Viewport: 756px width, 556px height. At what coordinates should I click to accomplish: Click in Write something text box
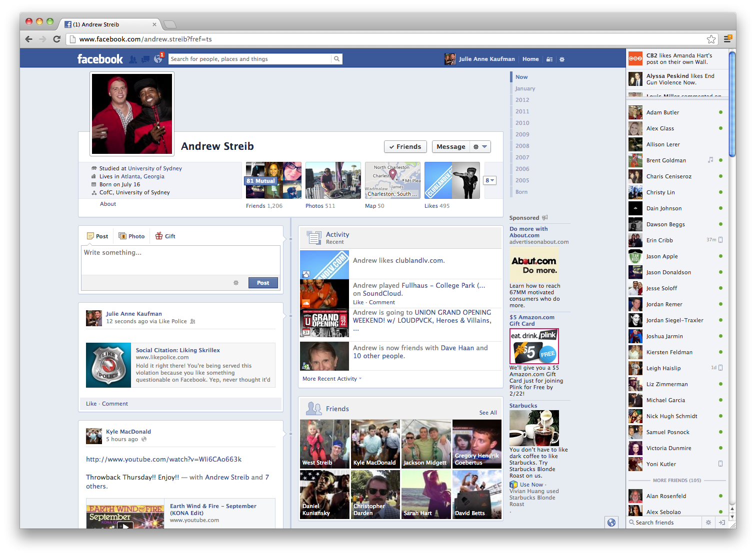point(180,260)
